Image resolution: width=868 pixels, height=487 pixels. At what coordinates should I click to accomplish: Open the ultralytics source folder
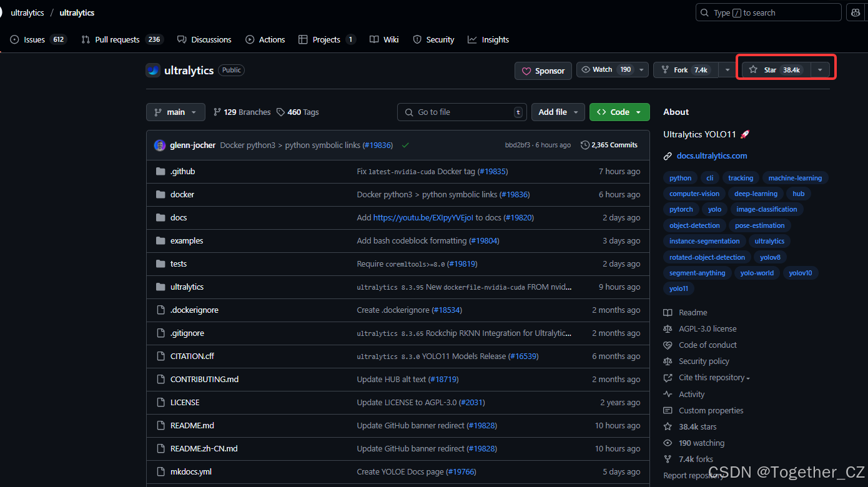pos(187,287)
